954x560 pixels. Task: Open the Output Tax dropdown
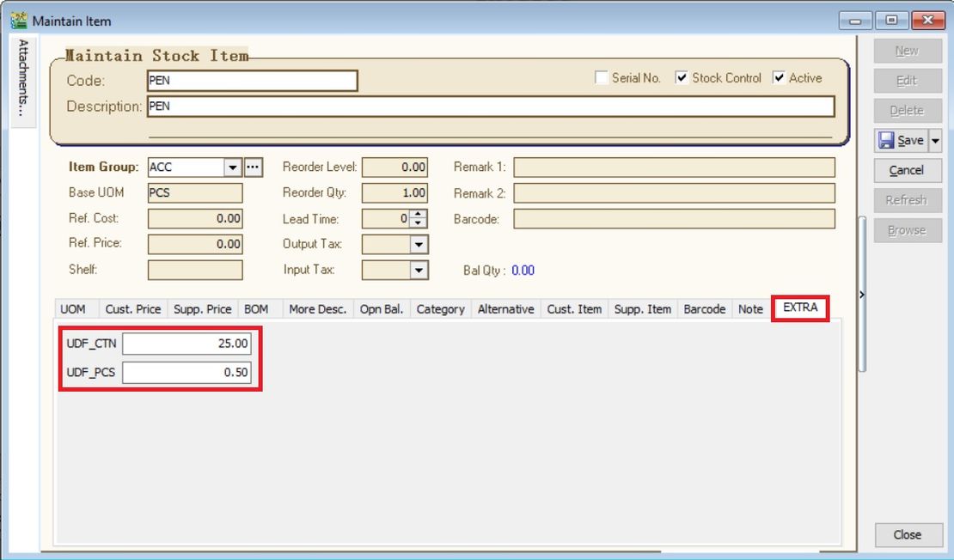click(419, 245)
